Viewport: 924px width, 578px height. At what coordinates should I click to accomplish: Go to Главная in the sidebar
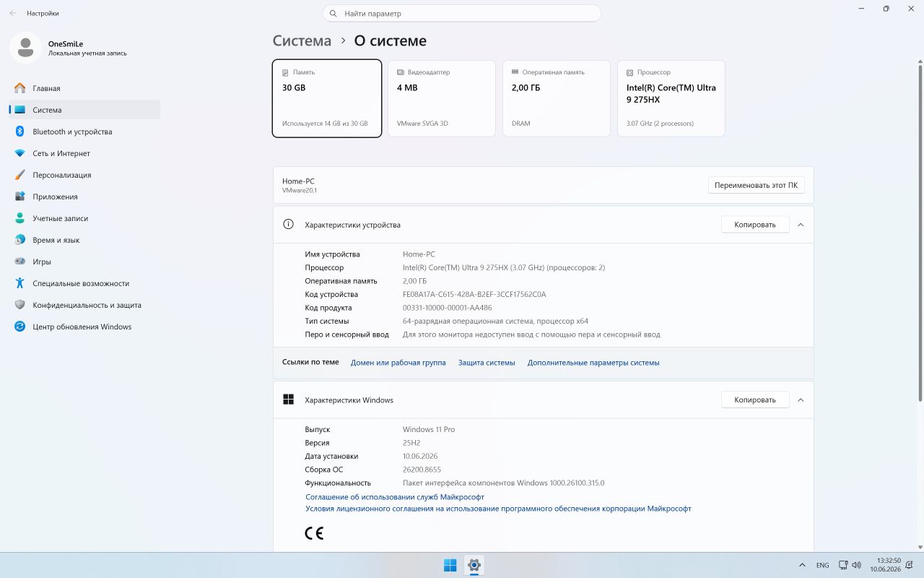(84, 88)
